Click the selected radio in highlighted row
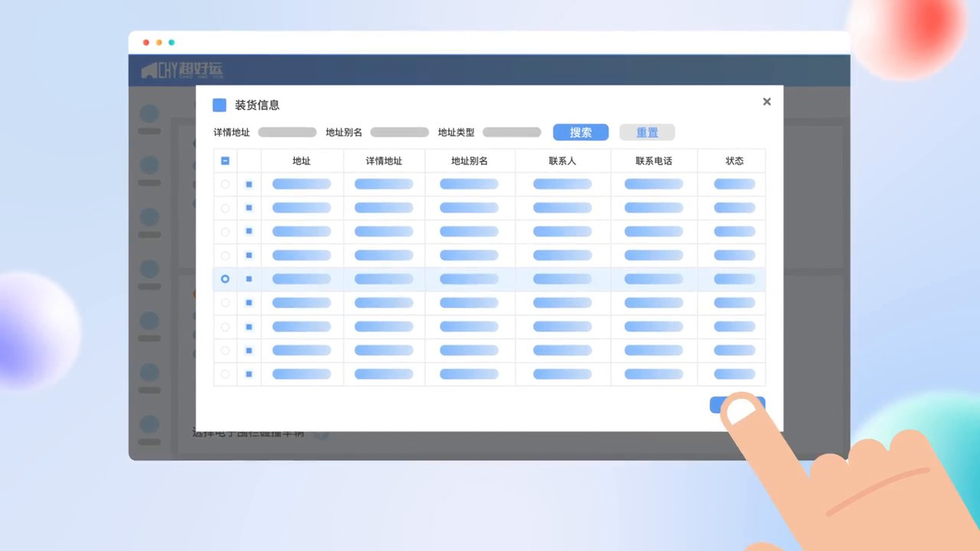Viewport: 980px width, 551px height. pyautogui.click(x=225, y=279)
